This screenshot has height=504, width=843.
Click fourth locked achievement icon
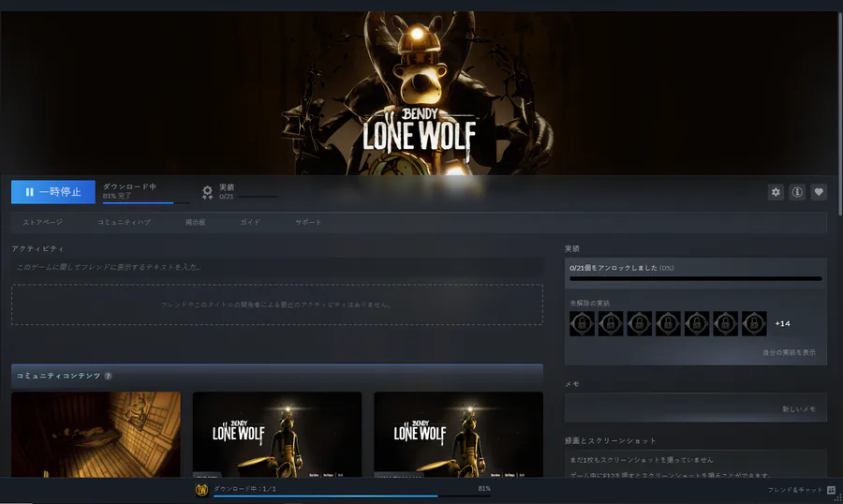(668, 324)
